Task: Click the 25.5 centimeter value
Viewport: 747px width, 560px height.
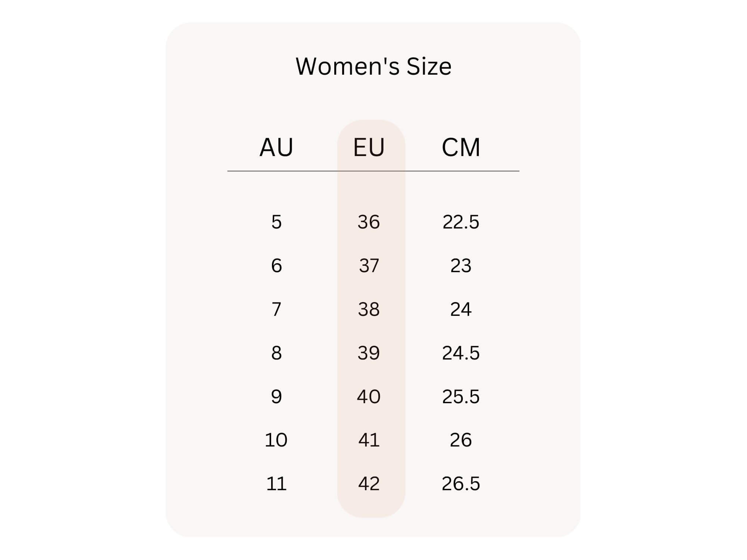Action: 461,396
